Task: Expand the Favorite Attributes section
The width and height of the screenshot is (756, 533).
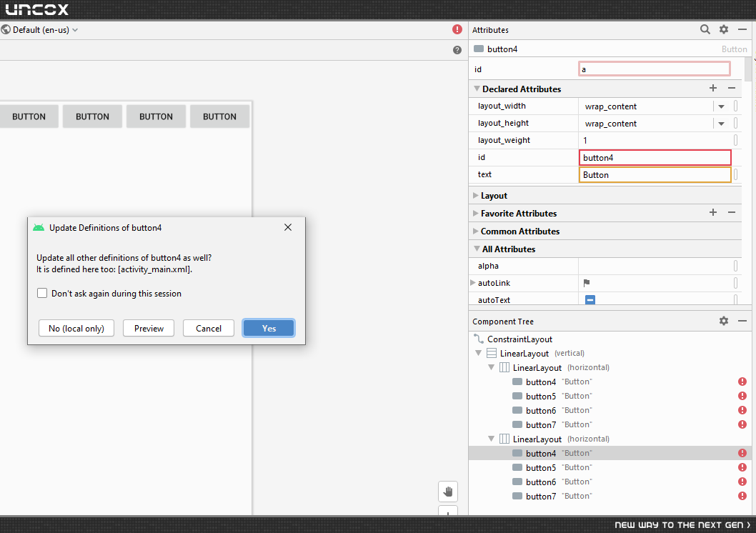Action: click(476, 214)
